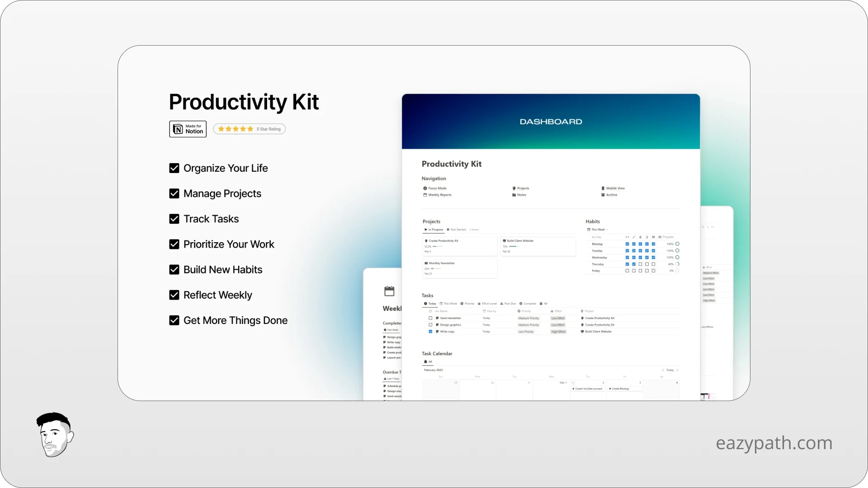Open Create Productivity Kit in Send newsletter row
This screenshot has width=868, height=488.
(597, 318)
